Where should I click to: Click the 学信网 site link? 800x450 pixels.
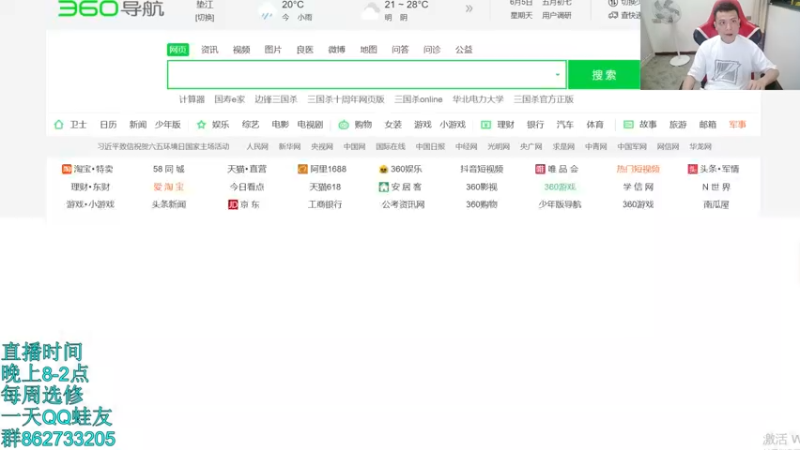tap(638, 187)
